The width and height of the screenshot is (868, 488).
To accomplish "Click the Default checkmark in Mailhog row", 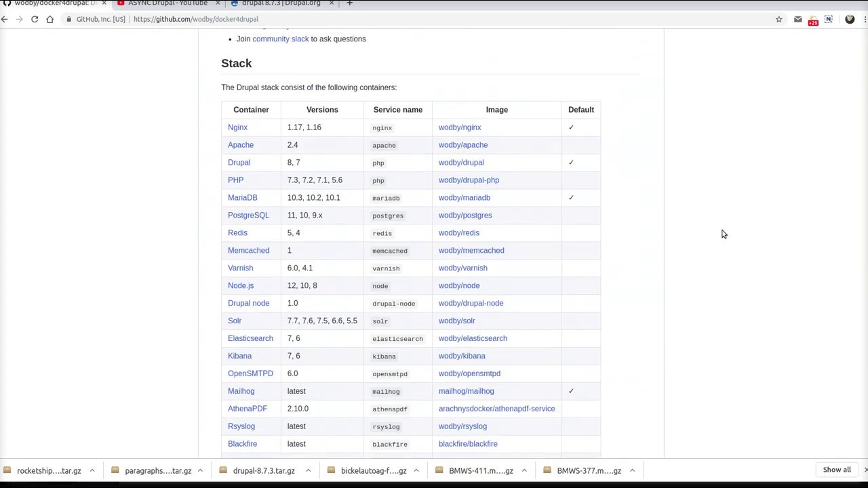I will [571, 391].
